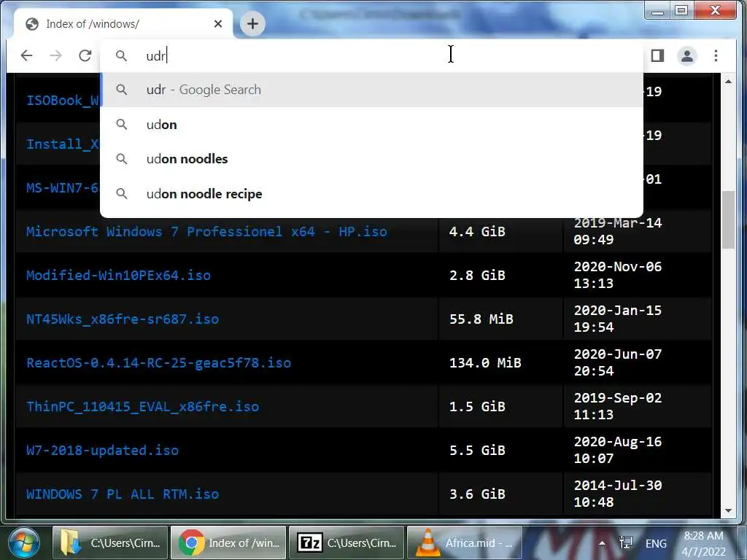Screen dimensions: 747x560
Task: Open the taskbar clock showing 8:28 AM
Action: pos(703,544)
